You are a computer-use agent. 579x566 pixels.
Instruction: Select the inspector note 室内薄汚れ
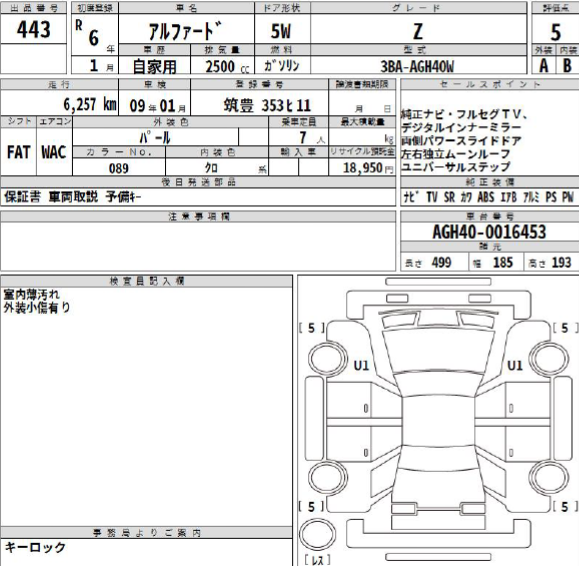click(31, 294)
